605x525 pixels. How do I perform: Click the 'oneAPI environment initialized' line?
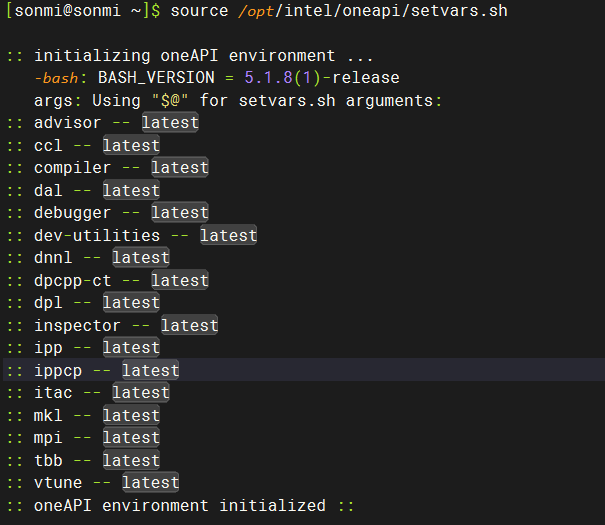(x=180, y=506)
